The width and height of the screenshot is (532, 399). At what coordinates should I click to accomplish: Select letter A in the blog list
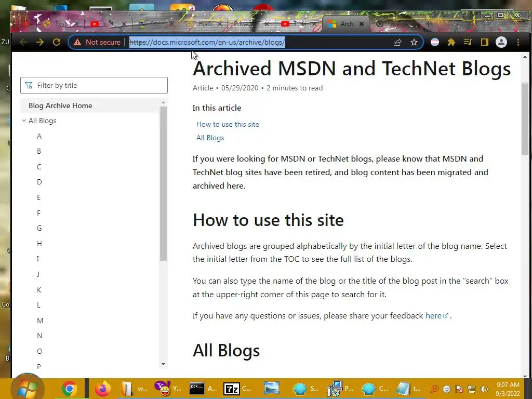tap(39, 136)
